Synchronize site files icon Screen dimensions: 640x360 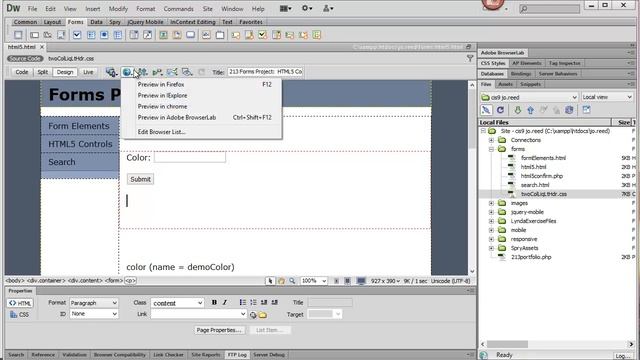[569, 110]
